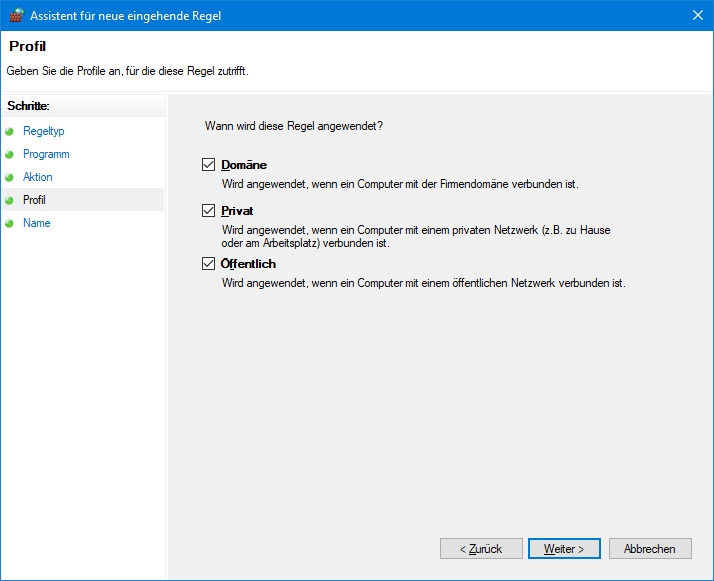Viewport: 714px width, 581px height.
Task: Continue with the Weiter button
Action: (x=564, y=549)
